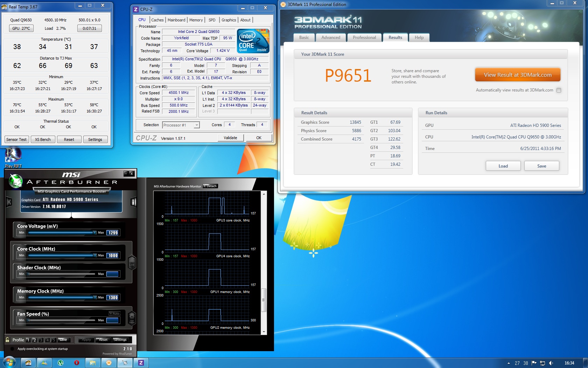Open the folder explorer taskbar icon

(x=93, y=363)
